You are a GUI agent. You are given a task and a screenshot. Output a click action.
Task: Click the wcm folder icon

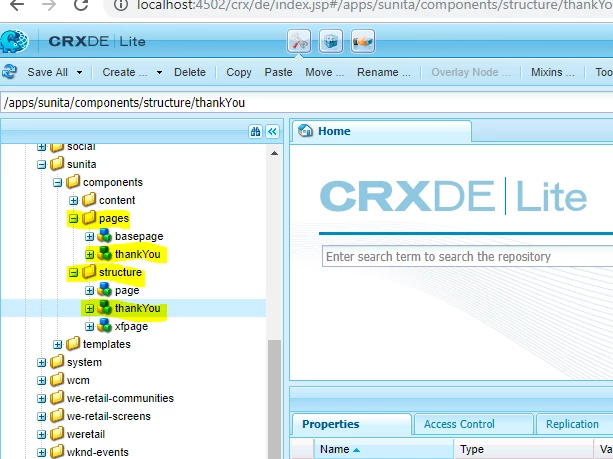pyautogui.click(x=57, y=380)
